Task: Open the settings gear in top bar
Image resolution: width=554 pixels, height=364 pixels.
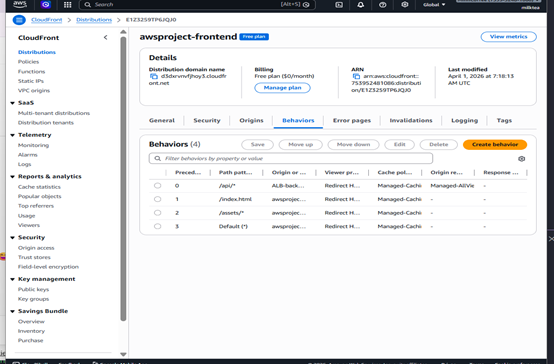Action: click(405, 4)
